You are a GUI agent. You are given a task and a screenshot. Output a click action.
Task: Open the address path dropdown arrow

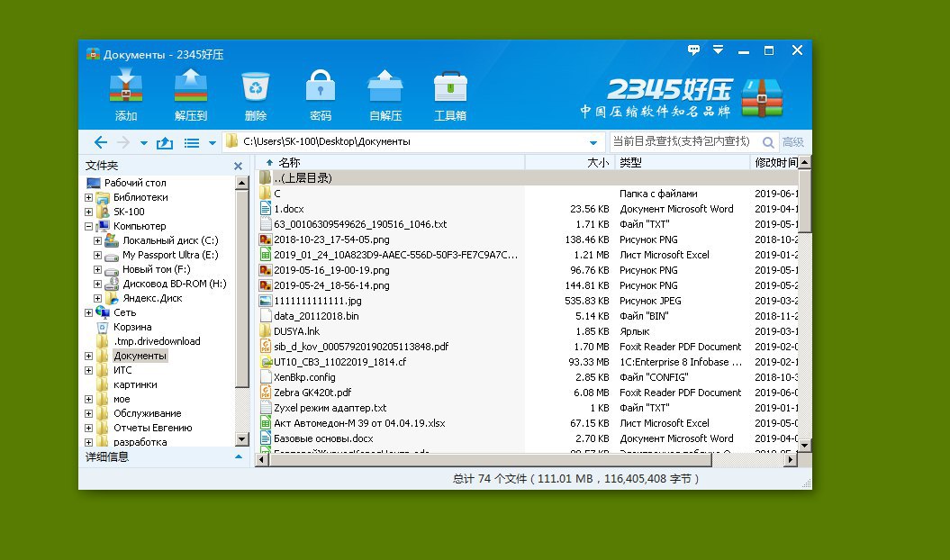tap(593, 143)
